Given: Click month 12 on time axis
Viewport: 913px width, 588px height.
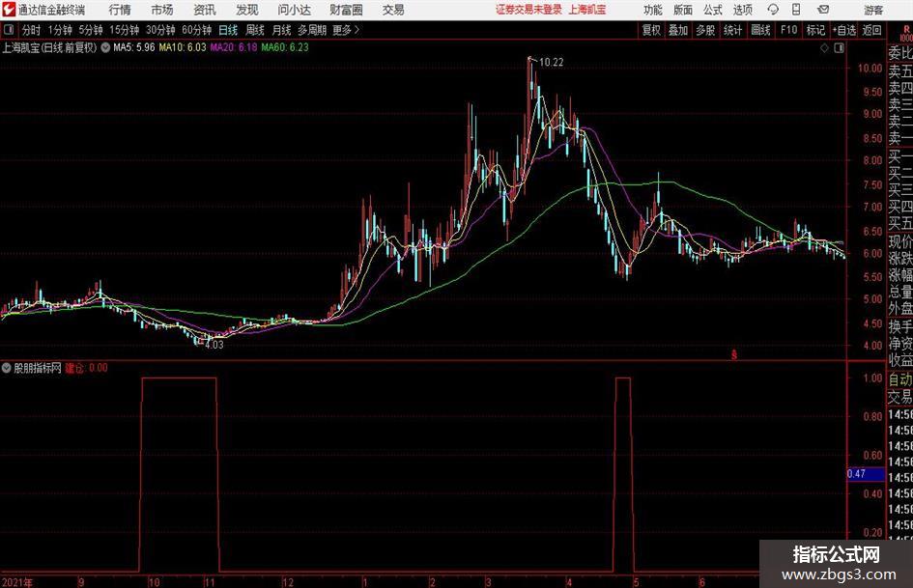Looking at the screenshot, I should pyautogui.click(x=288, y=582).
